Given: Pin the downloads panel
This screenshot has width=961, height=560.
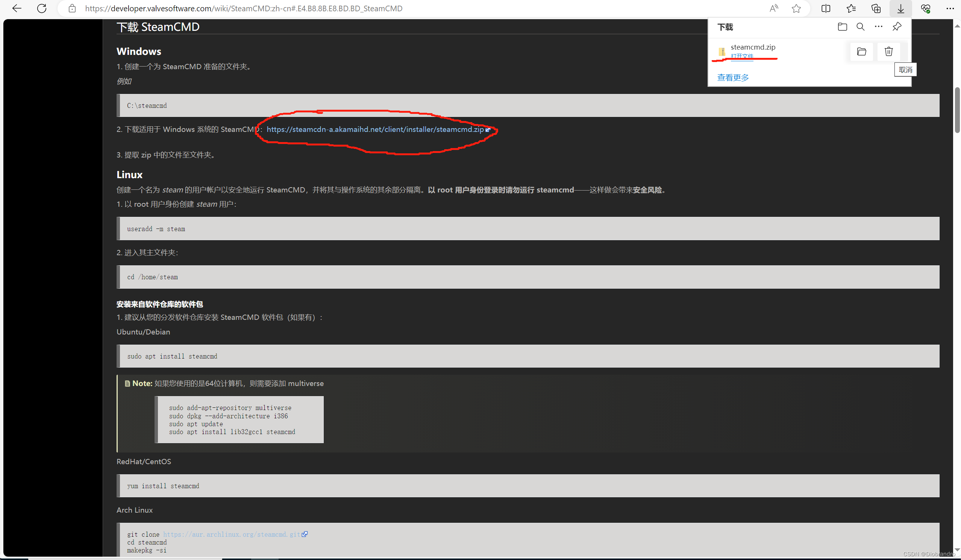Looking at the screenshot, I should point(897,27).
